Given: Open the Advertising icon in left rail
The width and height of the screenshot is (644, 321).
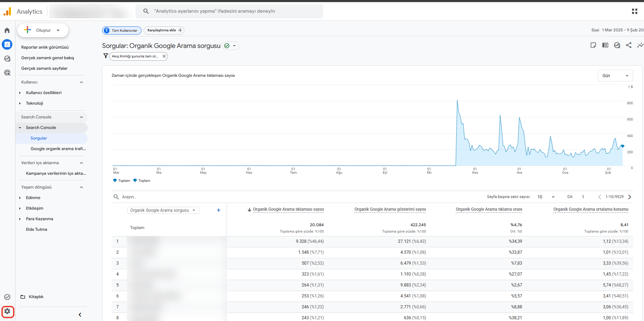Looking at the screenshot, I should [x=7, y=73].
